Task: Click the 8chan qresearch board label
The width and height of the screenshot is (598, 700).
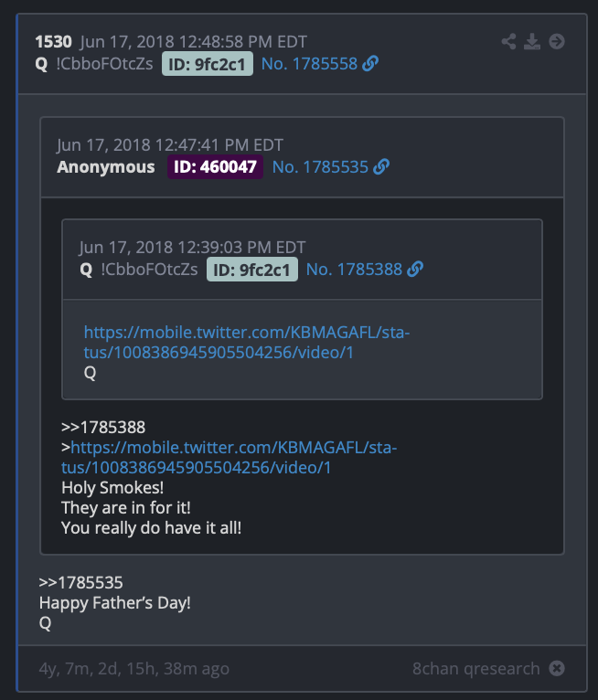Action: pos(476,668)
